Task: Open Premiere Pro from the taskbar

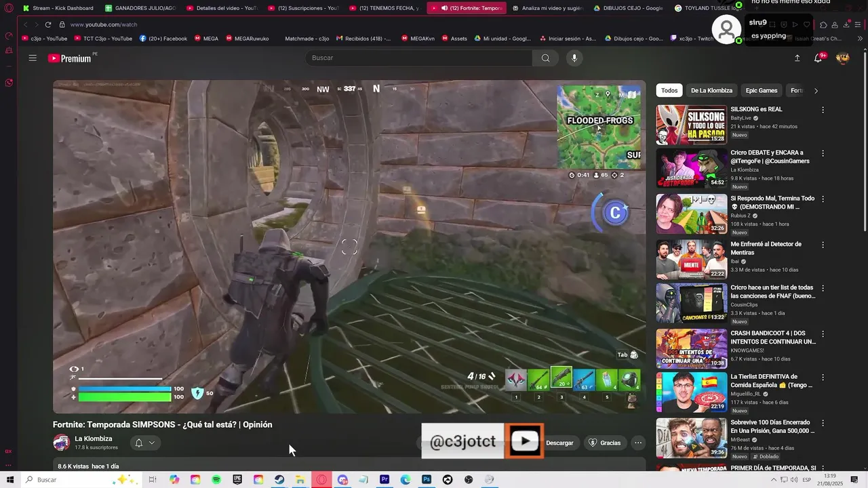Action: [384, 480]
